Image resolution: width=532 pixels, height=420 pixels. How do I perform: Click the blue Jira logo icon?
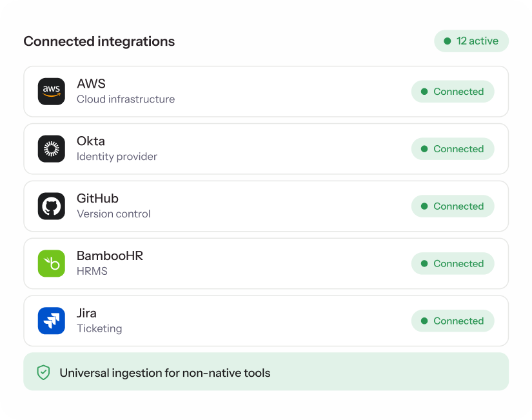[x=51, y=321]
